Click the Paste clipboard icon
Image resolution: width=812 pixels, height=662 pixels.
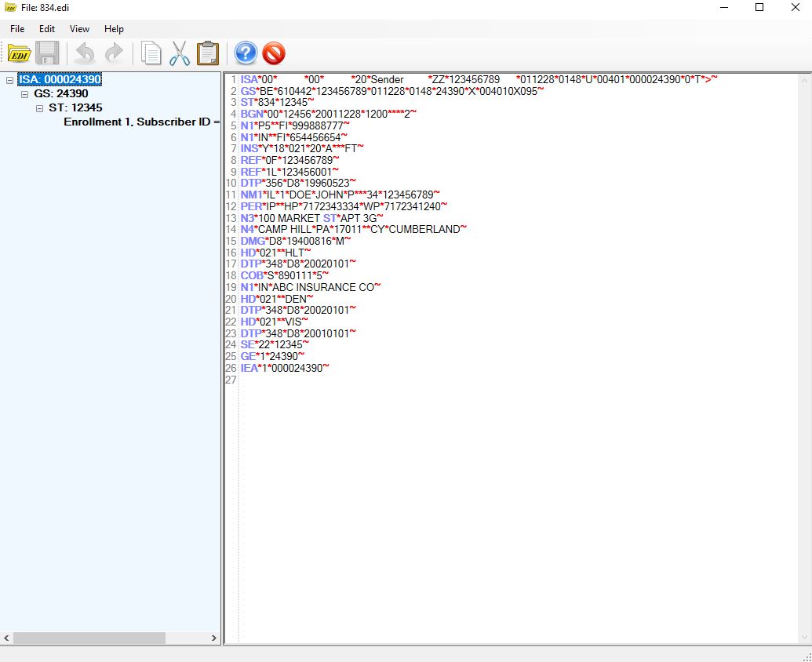pyautogui.click(x=208, y=53)
